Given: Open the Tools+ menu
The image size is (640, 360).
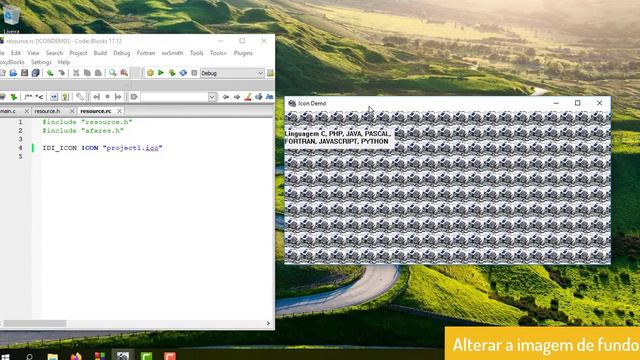Looking at the screenshot, I should (218, 53).
